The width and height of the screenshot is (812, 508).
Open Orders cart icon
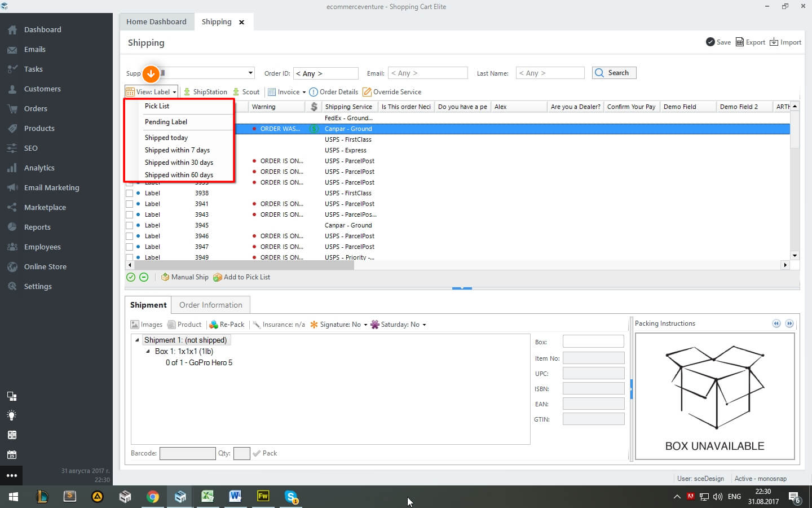[x=12, y=109]
